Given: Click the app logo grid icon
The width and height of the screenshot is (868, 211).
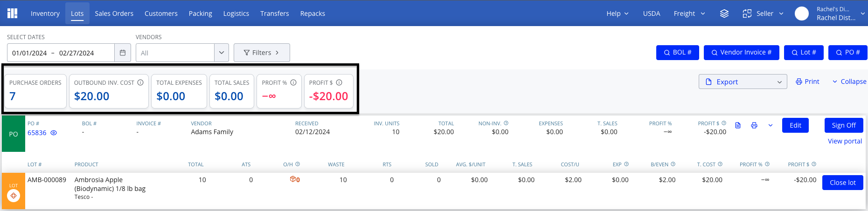Looking at the screenshot, I should pos(13,13).
